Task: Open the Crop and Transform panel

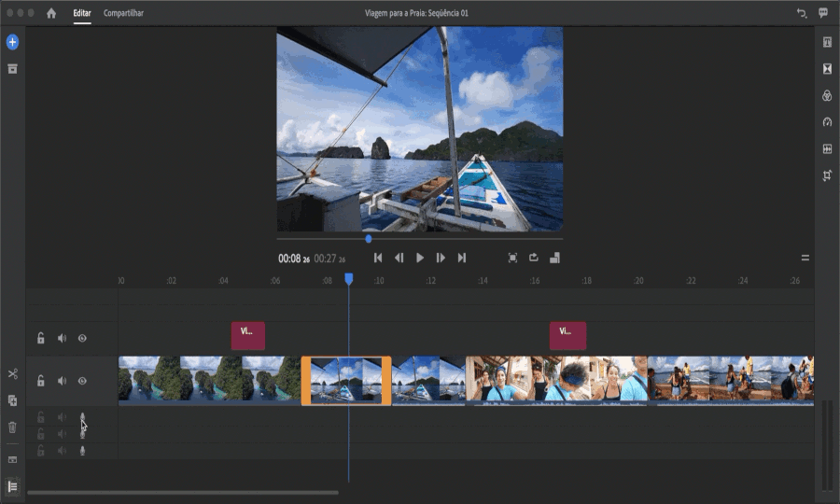Action: point(827,175)
